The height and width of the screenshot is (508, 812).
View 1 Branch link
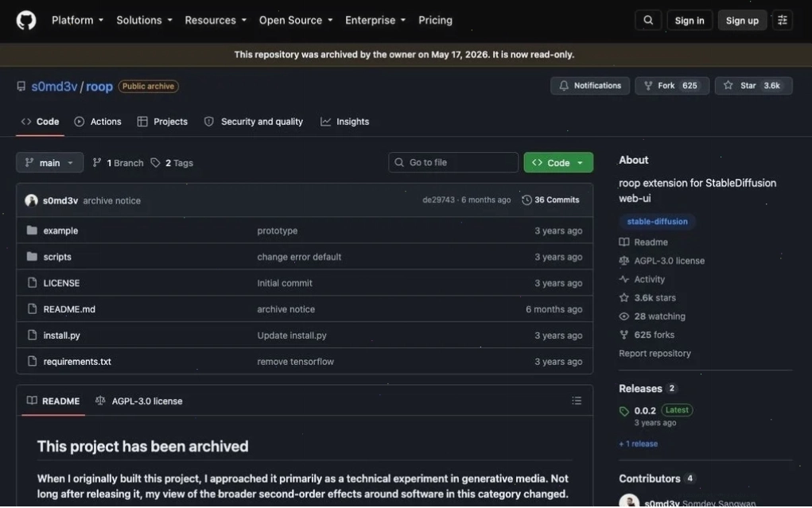tap(118, 163)
